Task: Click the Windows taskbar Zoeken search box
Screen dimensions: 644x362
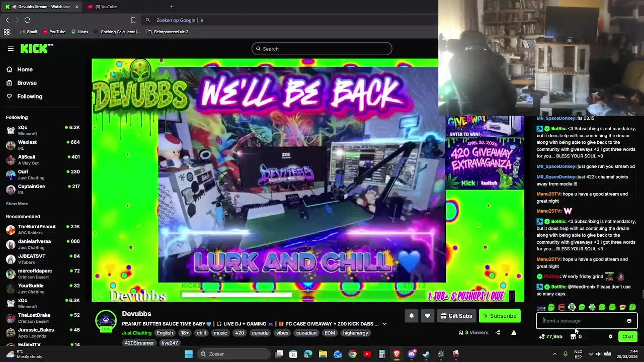Action: (x=232, y=354)
